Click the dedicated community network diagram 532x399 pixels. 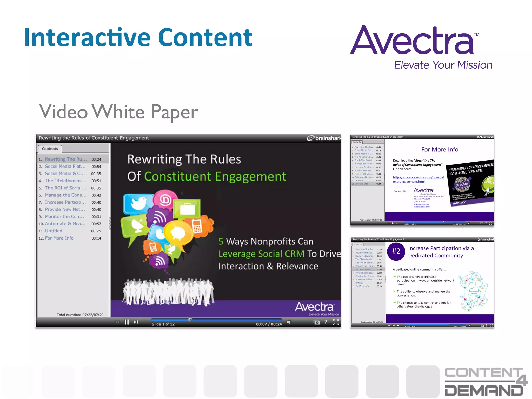[473, 291]
